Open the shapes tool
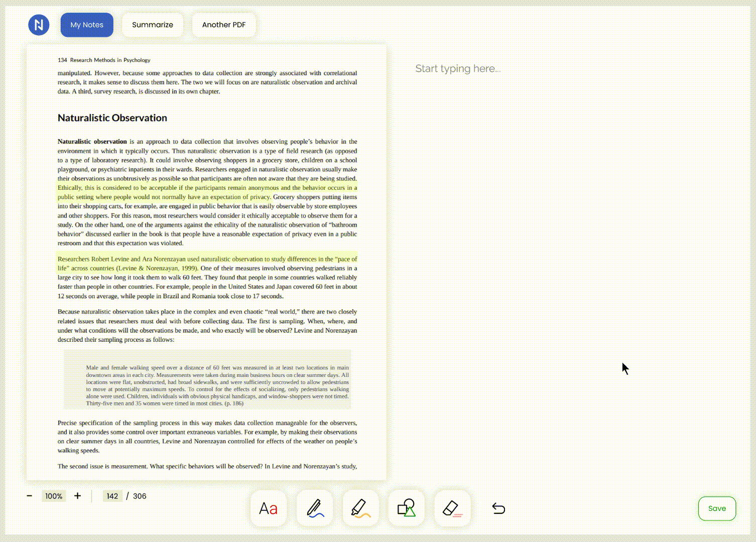 pyautogui.click(x=406, y=508)
